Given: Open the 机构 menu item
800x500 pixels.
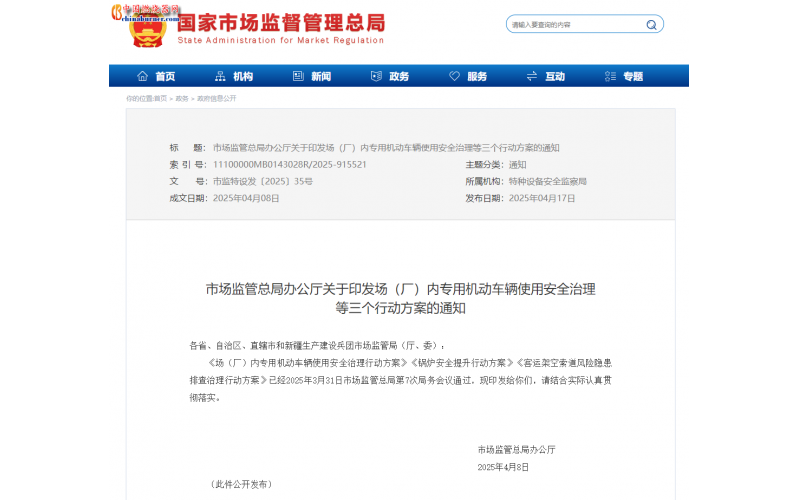Looking at the screenshot, I should (243, 77).
